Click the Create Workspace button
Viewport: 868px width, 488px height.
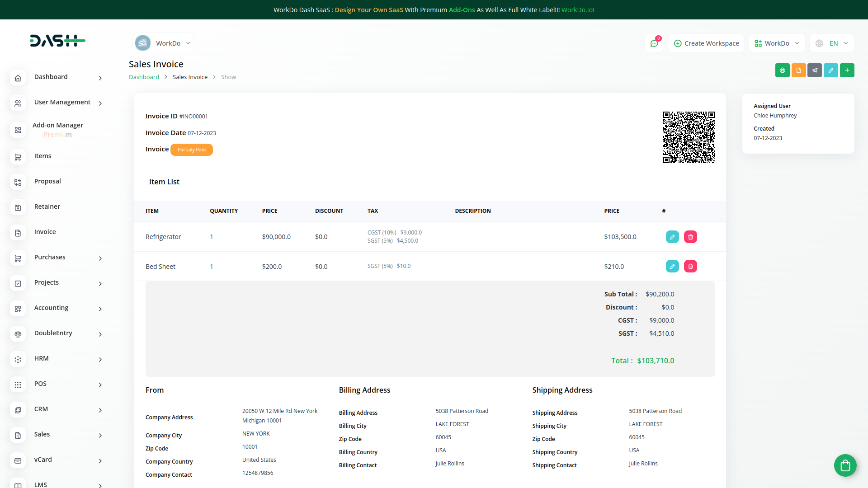point(706,43)
